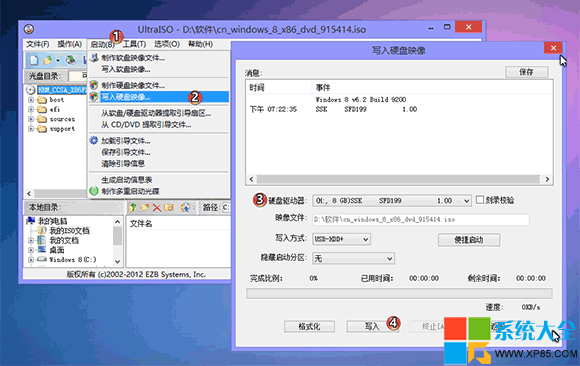Click the shield icon beside 制作硬盘映像文件

pyautogui.click(x=94, y=85)
